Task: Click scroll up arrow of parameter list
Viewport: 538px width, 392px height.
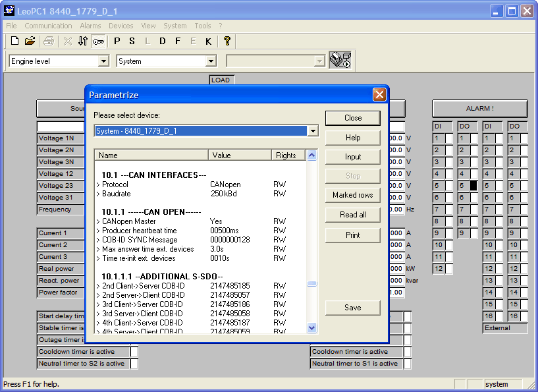Action: tap(311, 155)
